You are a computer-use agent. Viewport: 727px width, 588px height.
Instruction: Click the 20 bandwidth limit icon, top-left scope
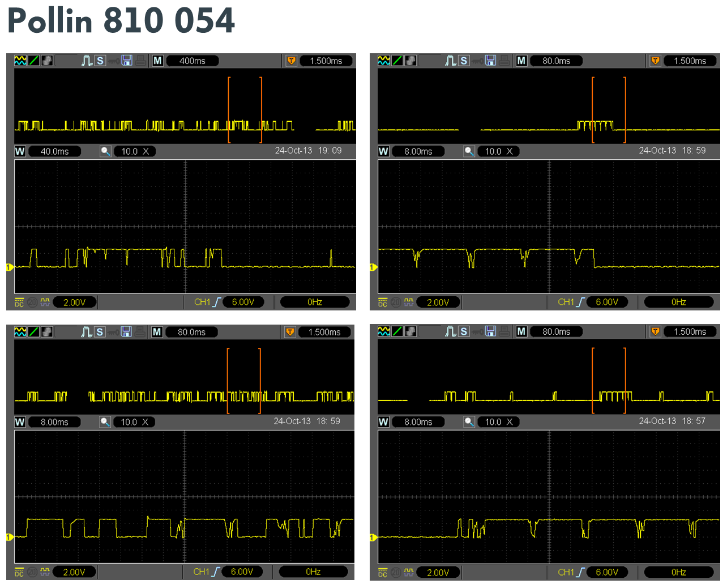(32, 302)
